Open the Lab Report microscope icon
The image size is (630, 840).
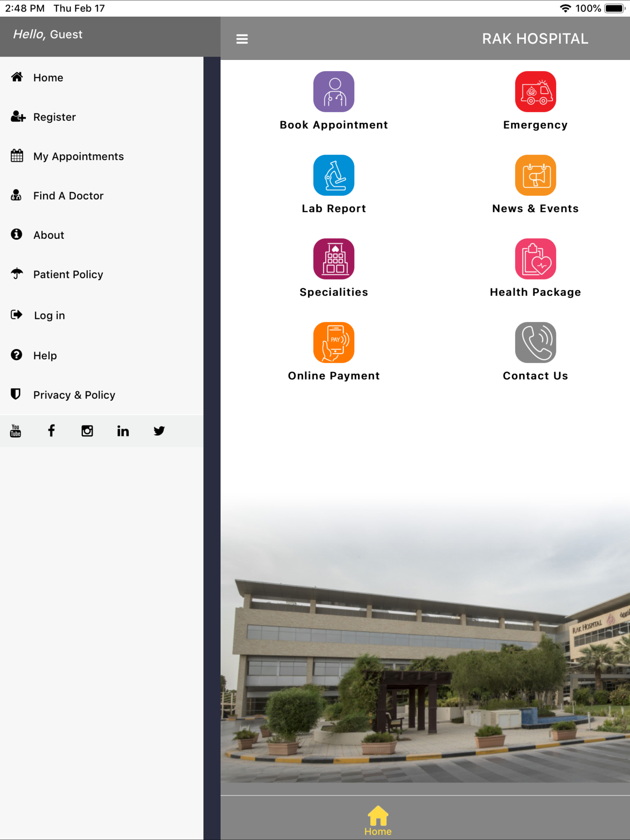[x=334, y=175]
